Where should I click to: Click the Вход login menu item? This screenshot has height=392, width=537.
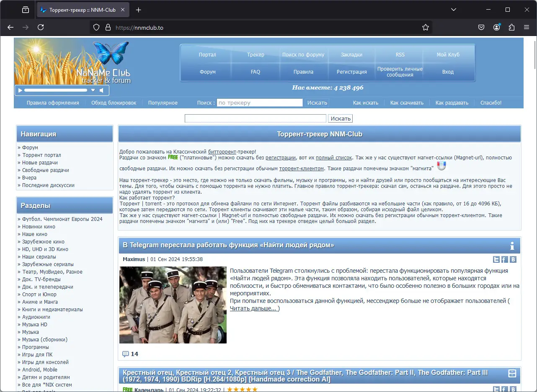coord(448,72)
